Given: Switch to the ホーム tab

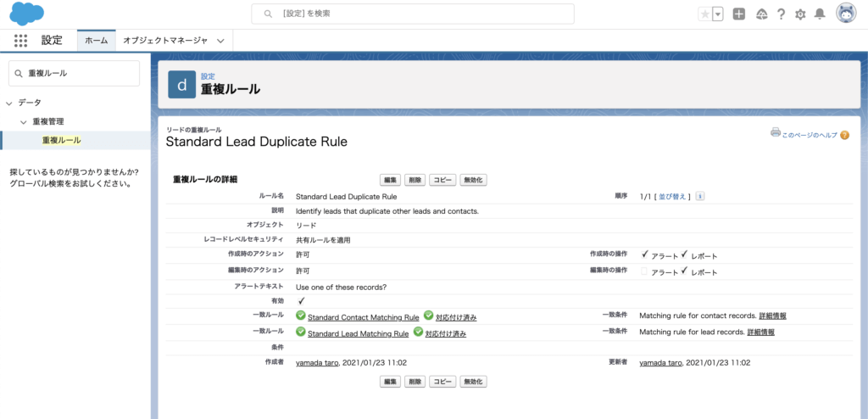Looking at the screenshot, I should 96,40.
